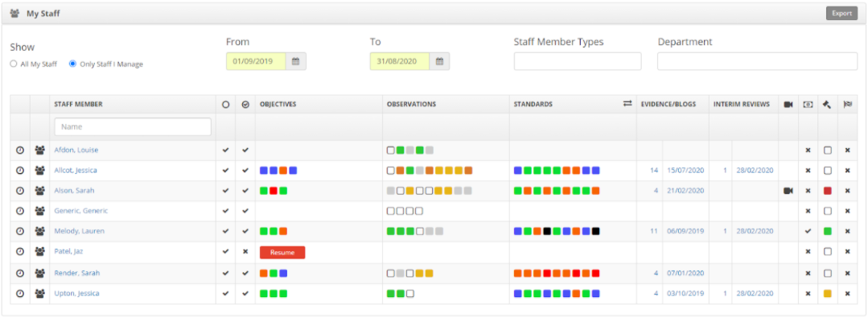Viewport: 868px width, 318px height.
Task: Open Upton, Jessica staff link
Action: coord(77,294)
